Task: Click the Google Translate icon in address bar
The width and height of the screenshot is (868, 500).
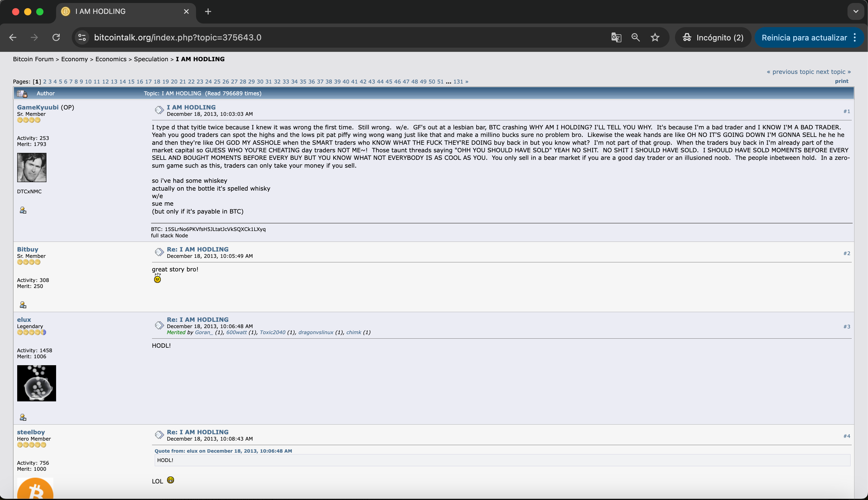Action: pos(616,37)
